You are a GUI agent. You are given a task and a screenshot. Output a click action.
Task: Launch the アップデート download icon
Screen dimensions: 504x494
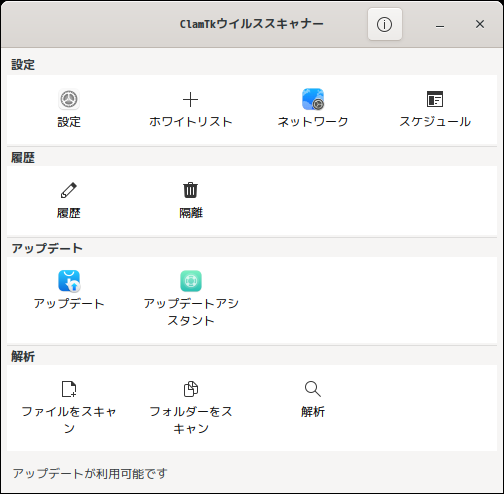(69, 281)
